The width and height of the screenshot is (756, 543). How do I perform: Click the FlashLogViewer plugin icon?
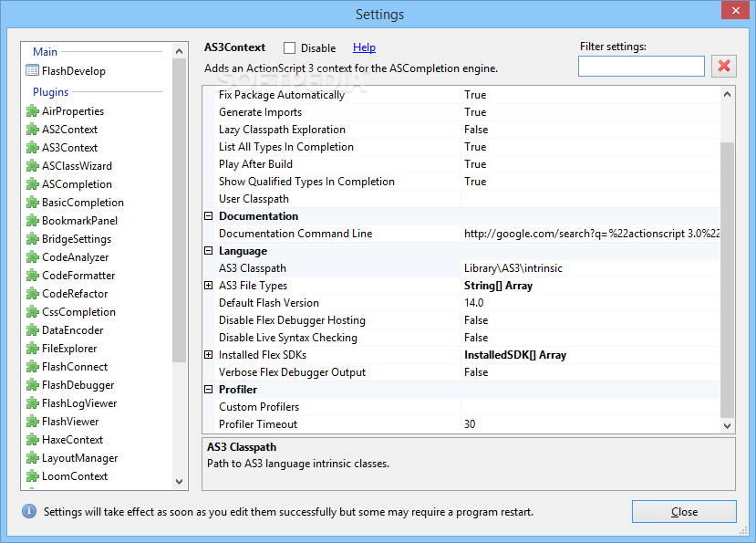32,403
